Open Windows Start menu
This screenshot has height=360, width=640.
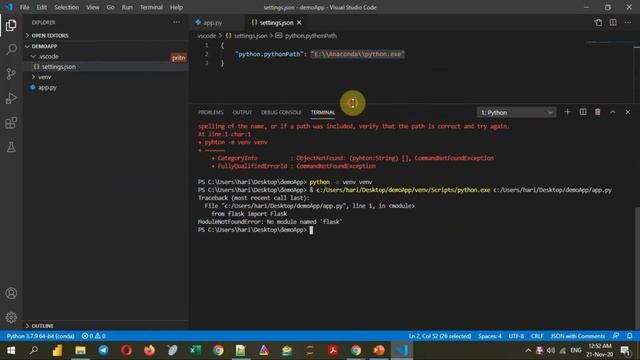[x=11, y=350]
